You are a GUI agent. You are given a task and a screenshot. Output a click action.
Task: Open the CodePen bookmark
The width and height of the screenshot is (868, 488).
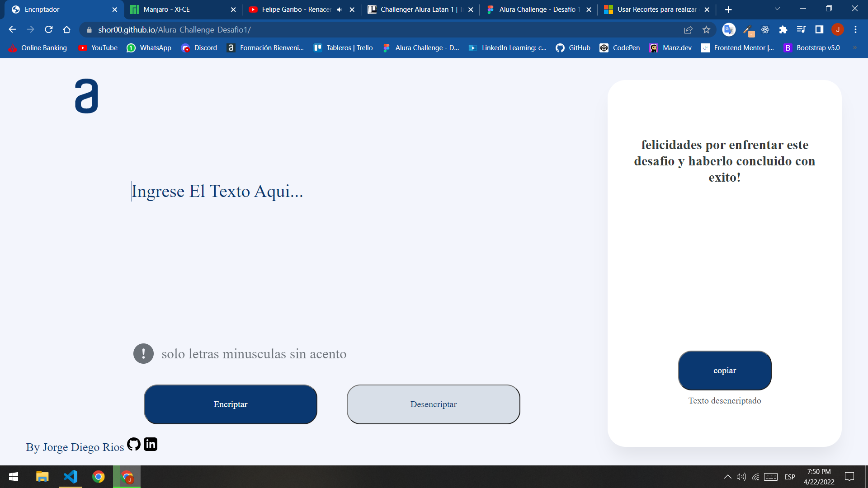pos(620,47)
